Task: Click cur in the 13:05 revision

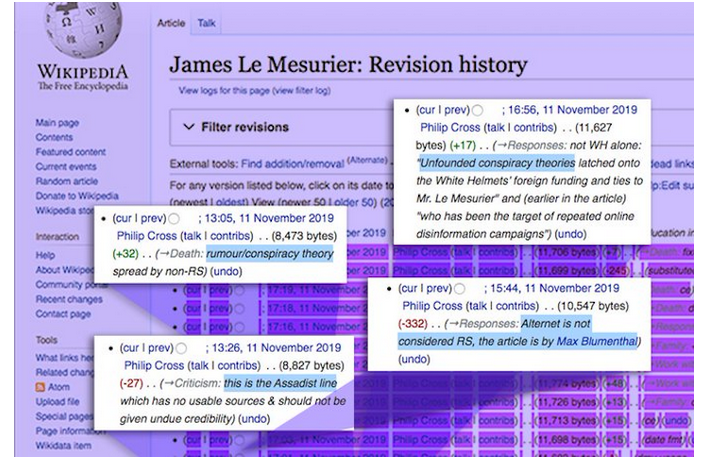Action: [x=123, y=218]
